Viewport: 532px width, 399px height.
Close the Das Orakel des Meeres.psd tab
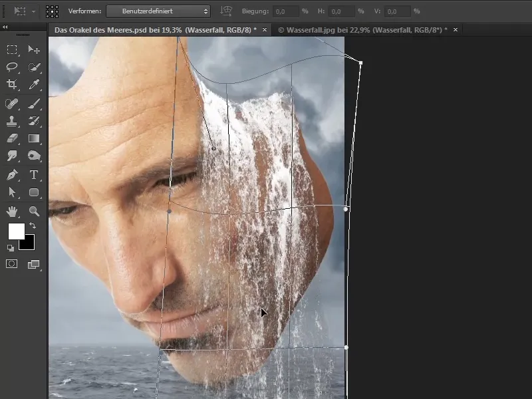pyautogui.click(x=265, y=30)
